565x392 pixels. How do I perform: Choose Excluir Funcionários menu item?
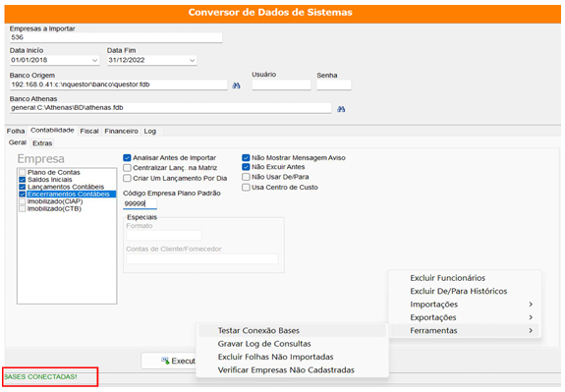click(465, 278)
